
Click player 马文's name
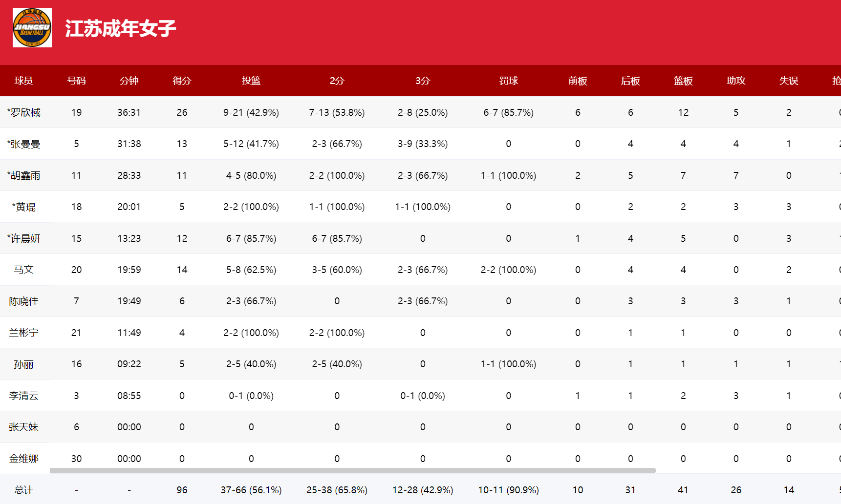23,270
